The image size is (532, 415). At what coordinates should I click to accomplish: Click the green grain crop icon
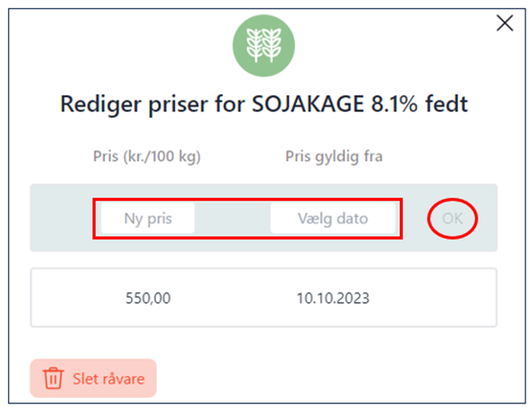point(263,45)
